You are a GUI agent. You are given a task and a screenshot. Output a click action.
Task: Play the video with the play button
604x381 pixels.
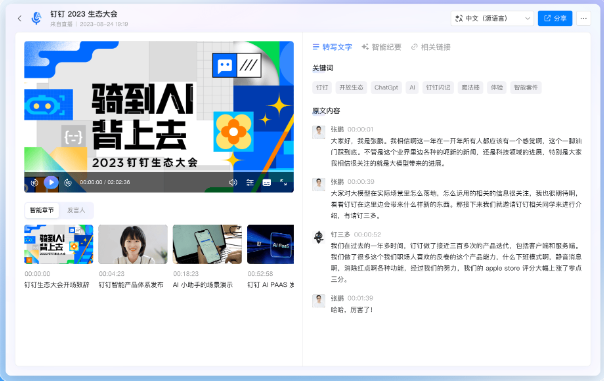(x=51, y=182)
